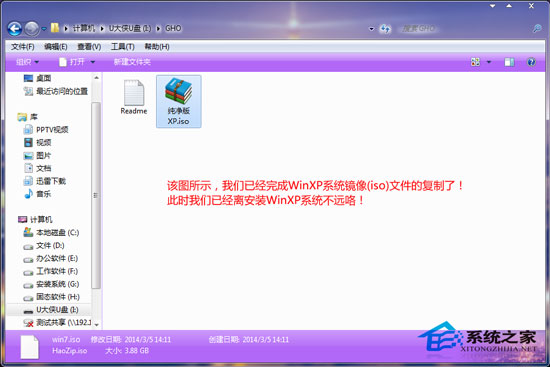Open the 文档 library

38,168
